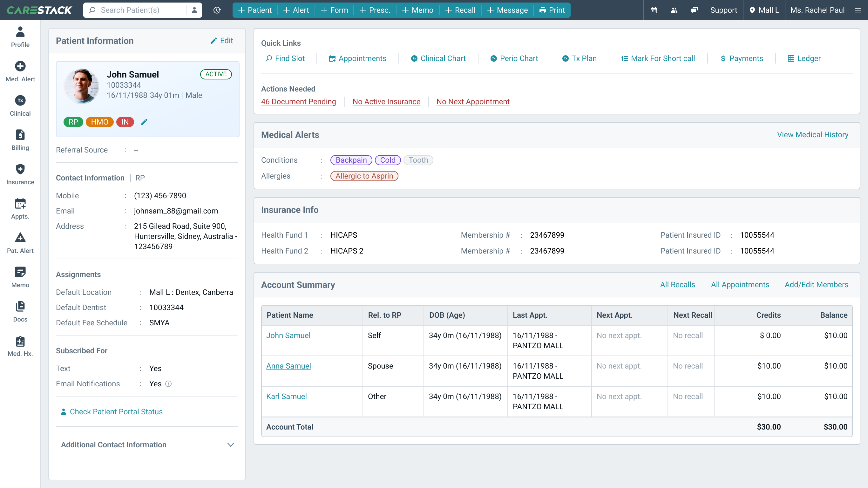
Task: Expand Additional Contact Information section
Action: point(147,445)
